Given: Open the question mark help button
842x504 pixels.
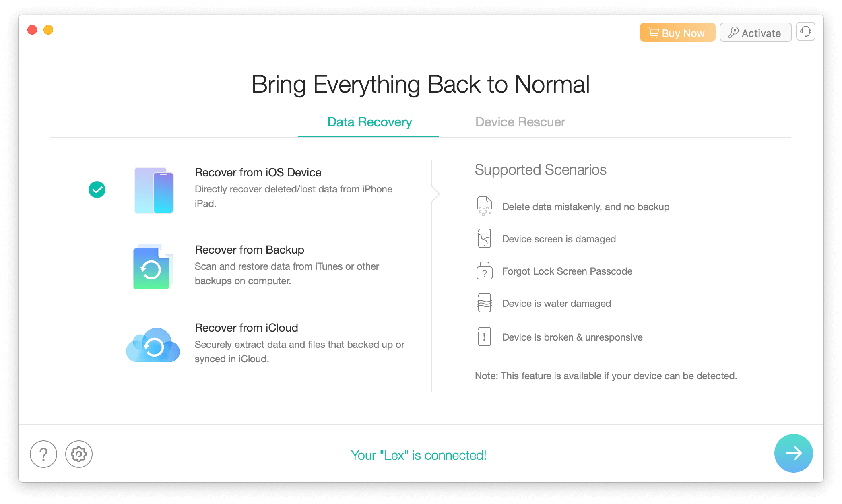Looking at the screenshot, I should (x=43, y=454).
